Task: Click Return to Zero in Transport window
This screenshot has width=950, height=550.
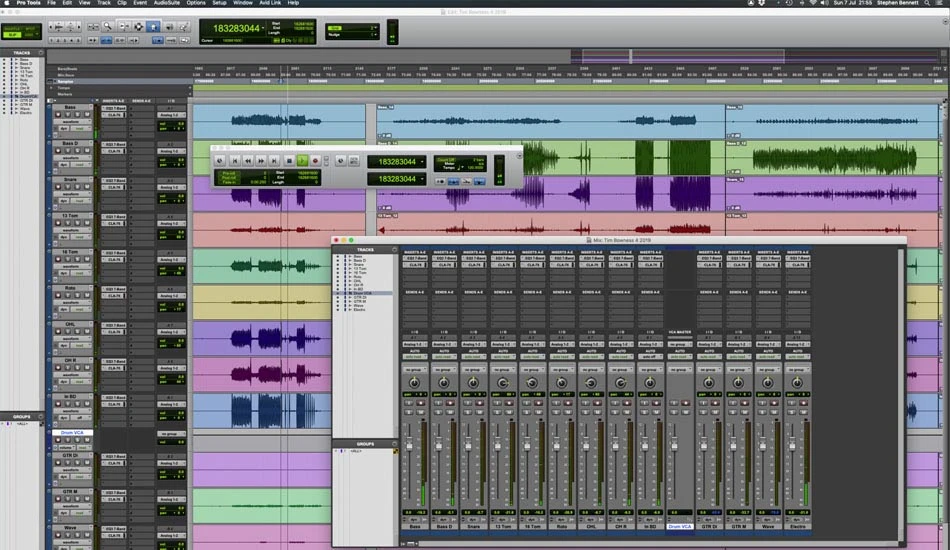Action: (234, 161)
